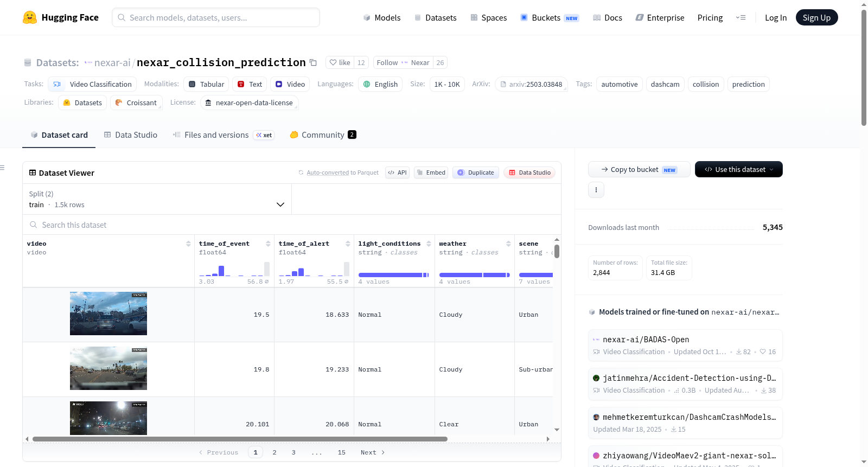
Task: Open the jatinmehra/Accident-Detection model card
Action: pyautogui.click(x=685, y=384)
